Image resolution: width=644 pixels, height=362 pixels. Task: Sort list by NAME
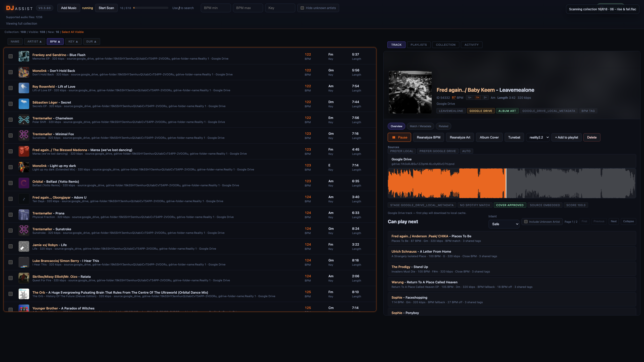15,41
